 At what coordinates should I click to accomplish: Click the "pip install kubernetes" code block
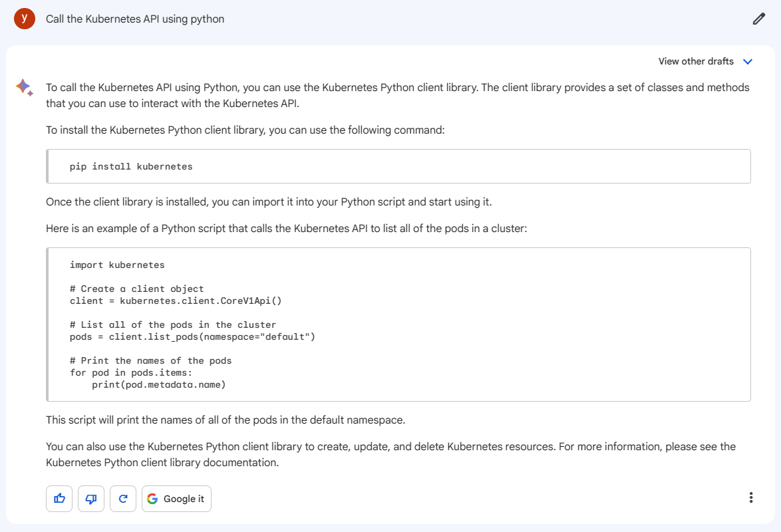131,166
